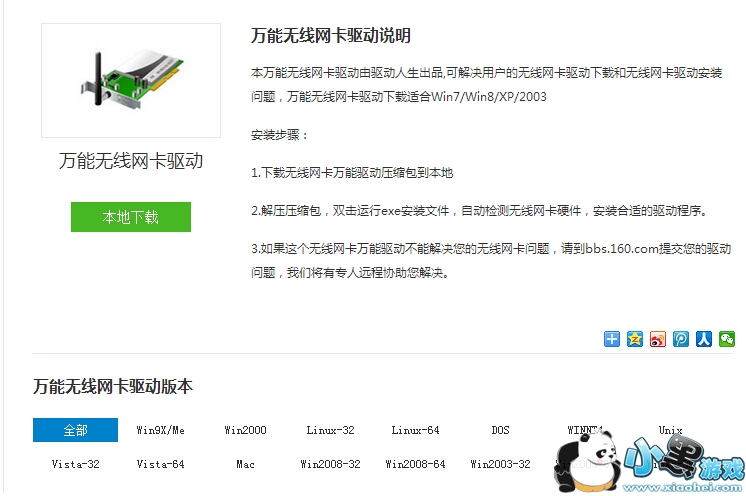Share via the Renren icon
This screenshot has width=746, height=496.
704,339
